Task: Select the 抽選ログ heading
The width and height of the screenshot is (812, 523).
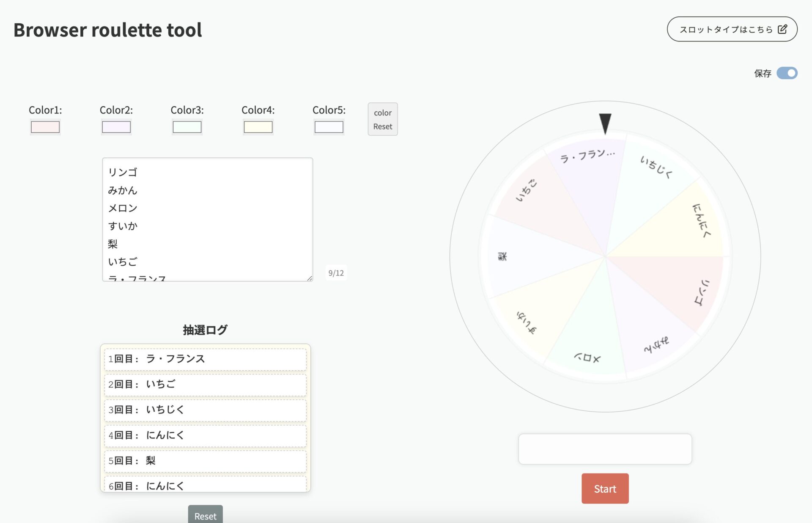Action: pos(205,329)
